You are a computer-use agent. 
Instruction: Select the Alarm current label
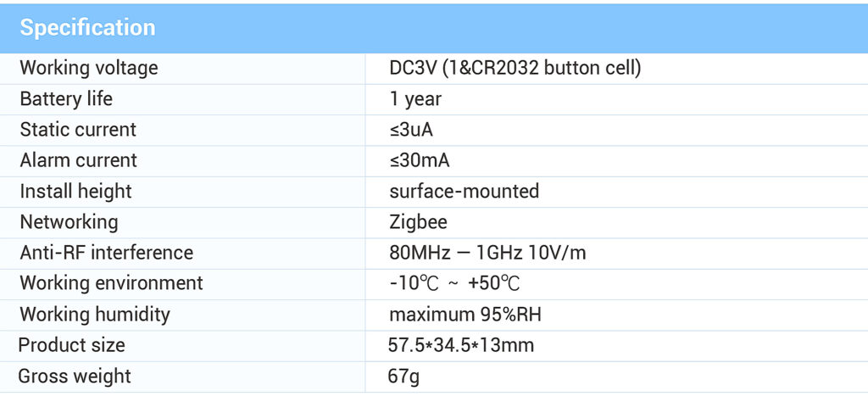pyautogui.click(x=78, y=160)
